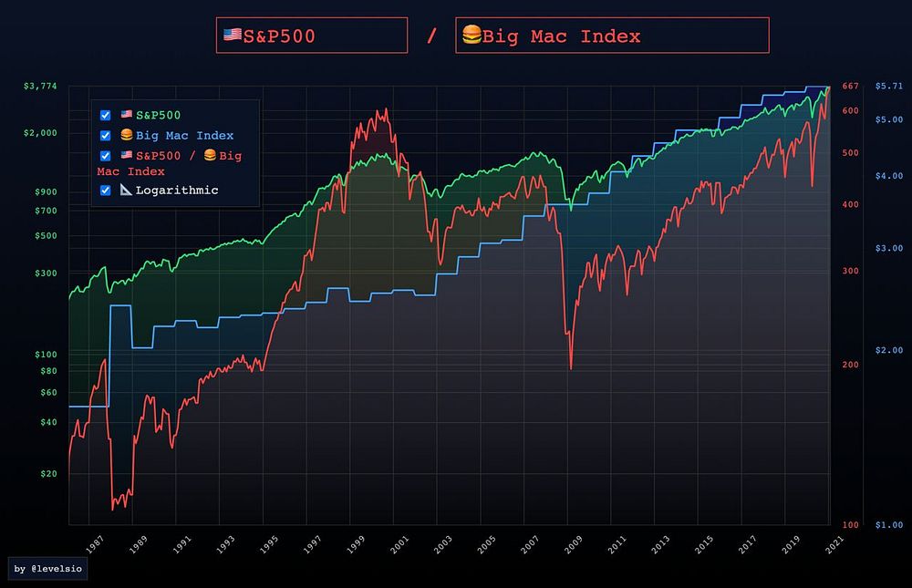Click the '$3.00' Big Mac price label
Screen dimensions: 912x588
click(x=888, y=248)
